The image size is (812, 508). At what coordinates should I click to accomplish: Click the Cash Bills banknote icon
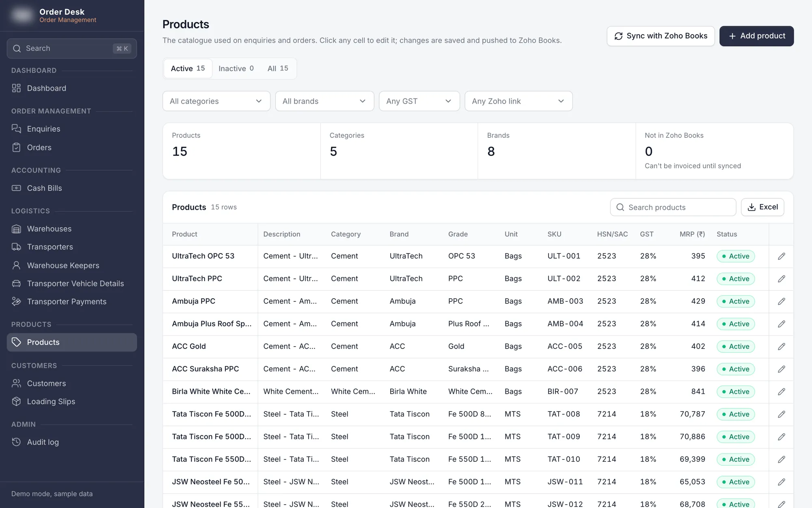16,188
